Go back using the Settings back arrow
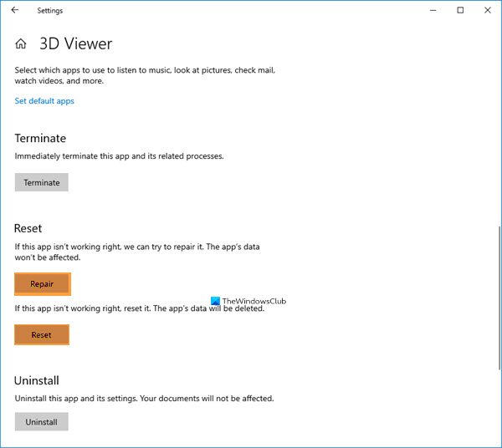This screenshot has width=502, height=448. pyautogui.click(x=15, y=11)
